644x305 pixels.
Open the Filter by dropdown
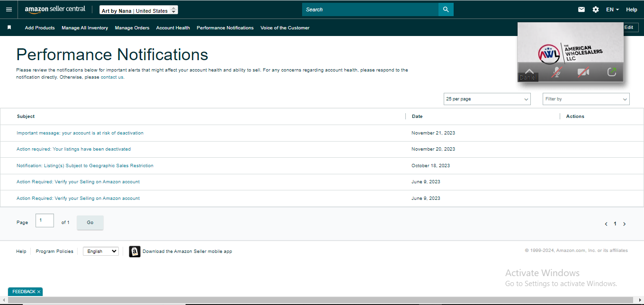coord(586,99)
